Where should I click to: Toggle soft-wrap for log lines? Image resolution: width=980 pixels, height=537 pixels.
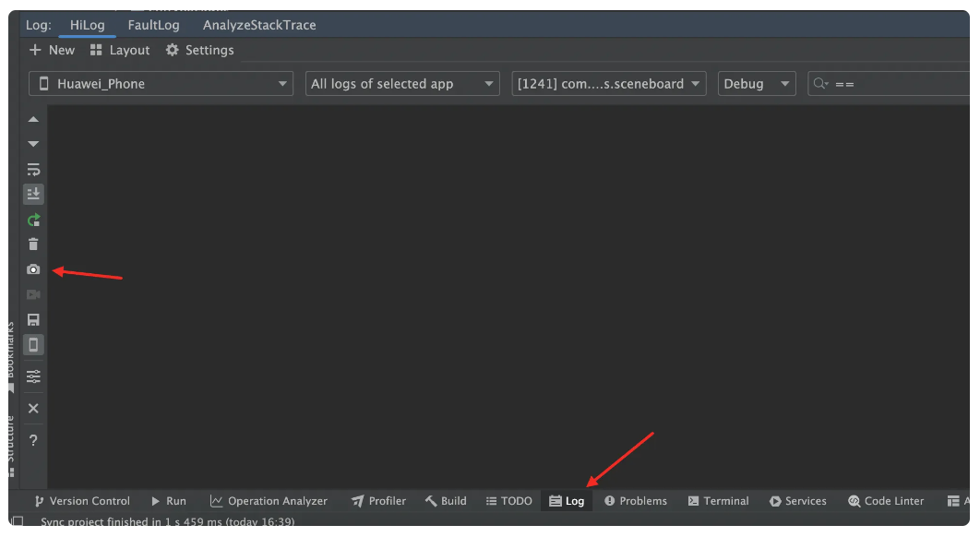pos(33,170)
